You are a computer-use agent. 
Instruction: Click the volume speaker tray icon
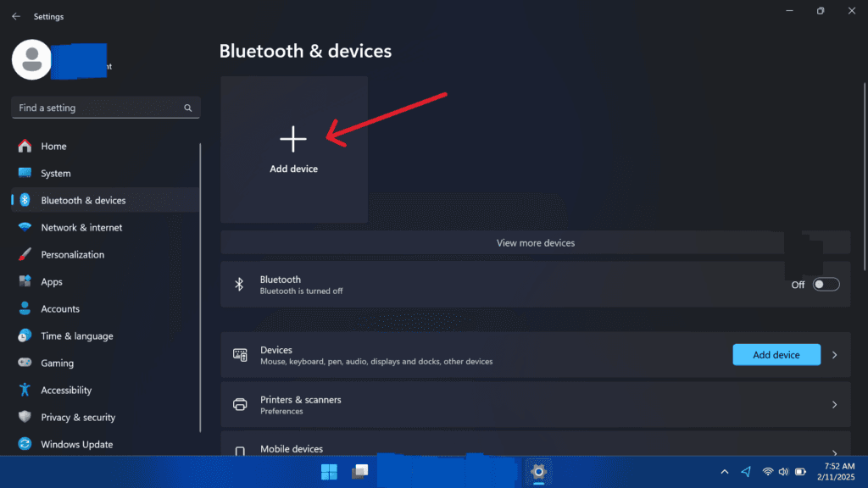783,472
